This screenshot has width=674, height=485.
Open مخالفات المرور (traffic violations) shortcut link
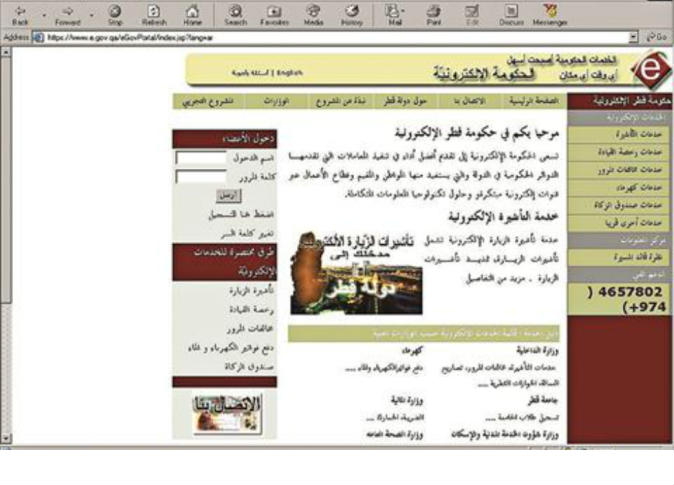[x=250, y=329]
